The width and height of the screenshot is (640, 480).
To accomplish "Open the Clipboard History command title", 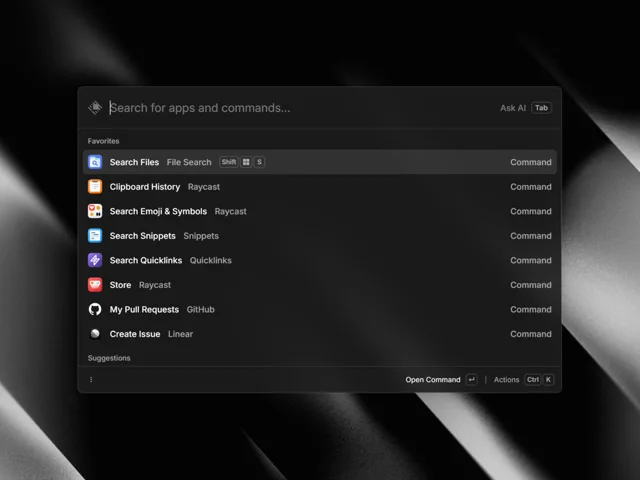I will pyautogui.click(x=145, y=187).
